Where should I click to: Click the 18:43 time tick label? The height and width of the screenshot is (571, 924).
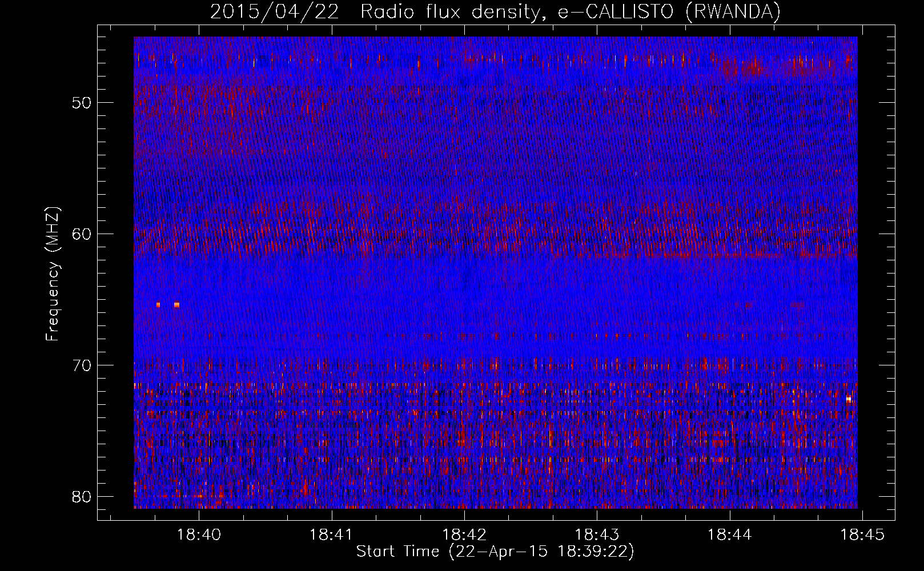click(x=597, y=534)
